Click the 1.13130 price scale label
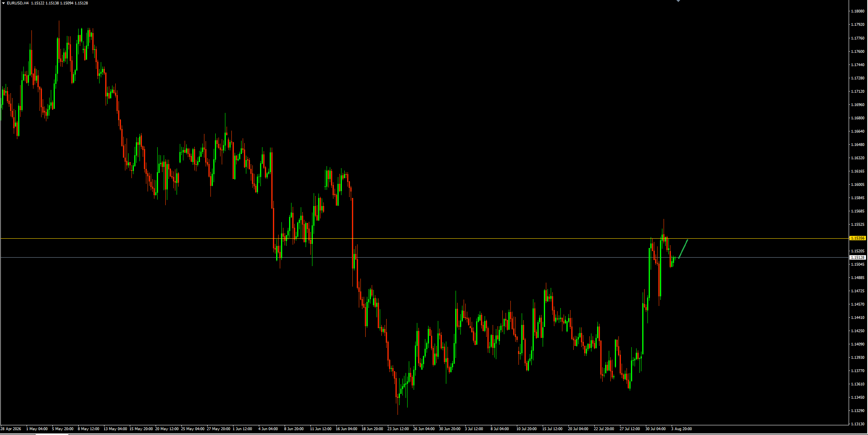The width and height of the screenshot is (868, 435). (858, 424)
